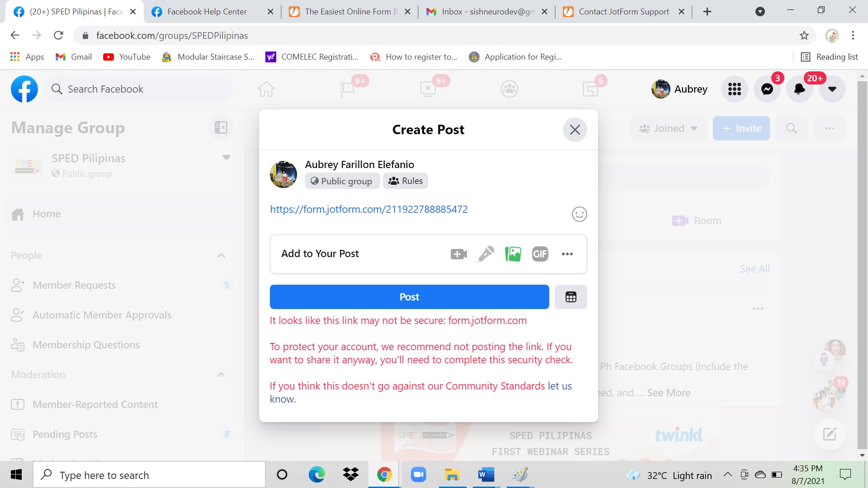Screen dimensions: 868x488
Task: Open the Reading list
Action: (829, 57)
